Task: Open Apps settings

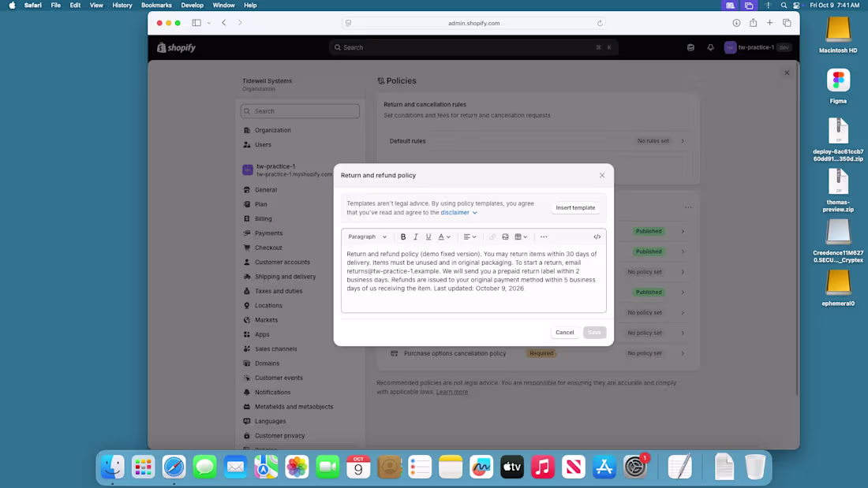Action: pyautogui.click(x=262, y=334)
